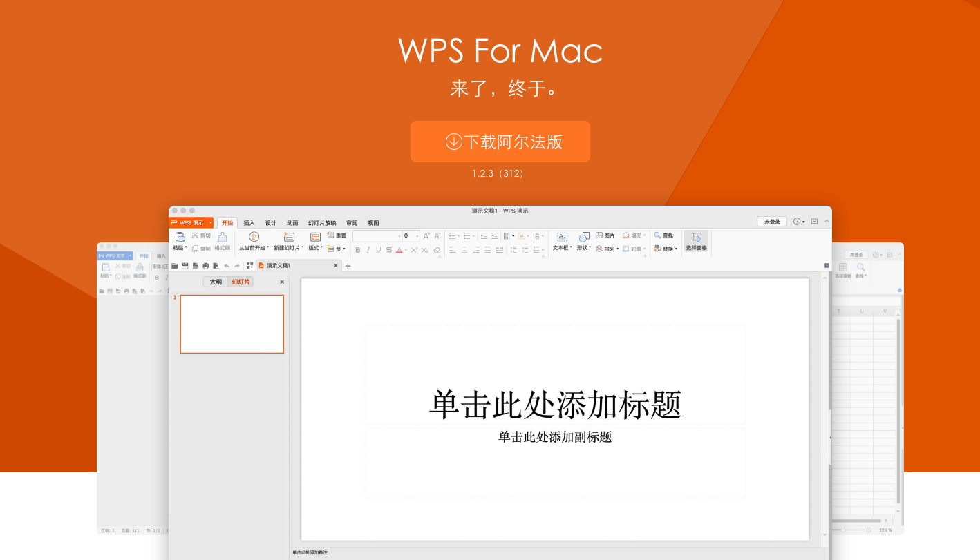Click increase font size A+ icon

[x=426, y=236]
